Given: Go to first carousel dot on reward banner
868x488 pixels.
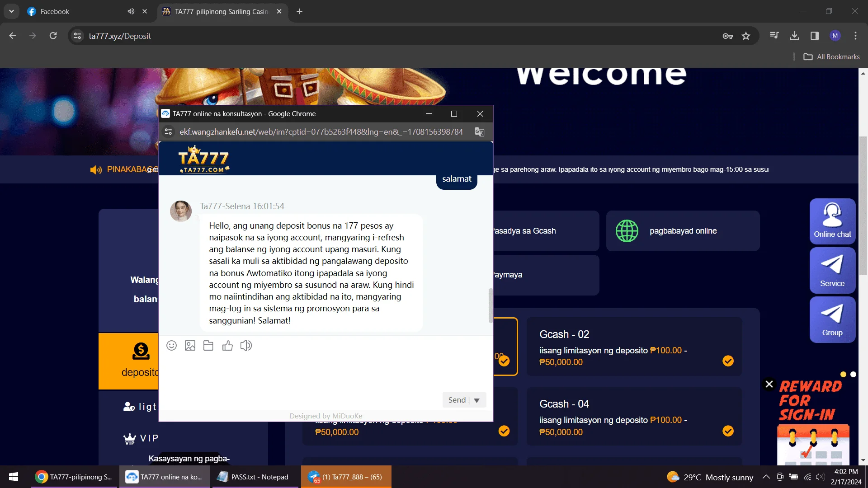Looking at the screenshot, I should click(x=843, y=375).
